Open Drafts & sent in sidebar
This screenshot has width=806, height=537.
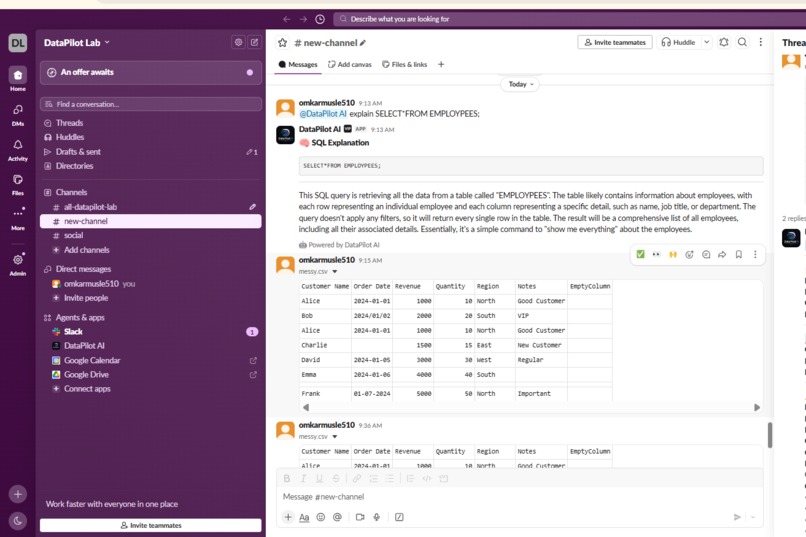click(x=151, y=152)
